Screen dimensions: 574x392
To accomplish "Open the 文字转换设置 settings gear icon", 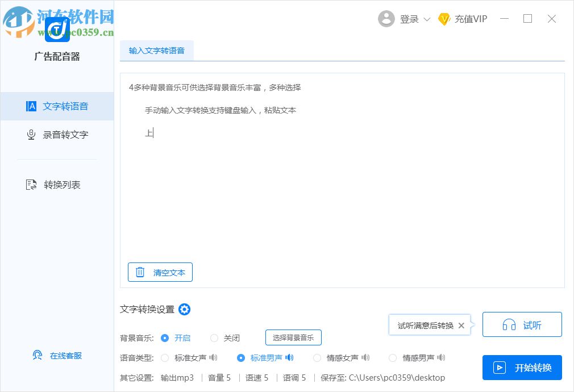I will pos(184,310).
